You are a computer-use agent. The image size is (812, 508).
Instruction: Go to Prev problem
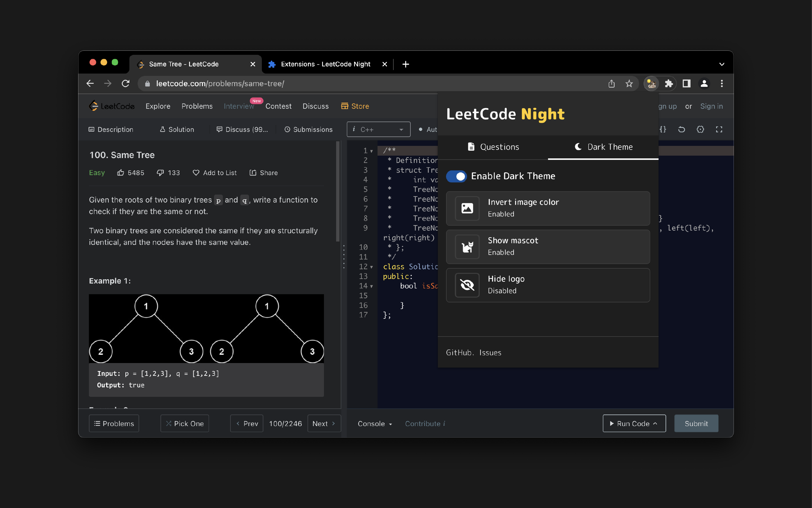click(x=247, y=423)
